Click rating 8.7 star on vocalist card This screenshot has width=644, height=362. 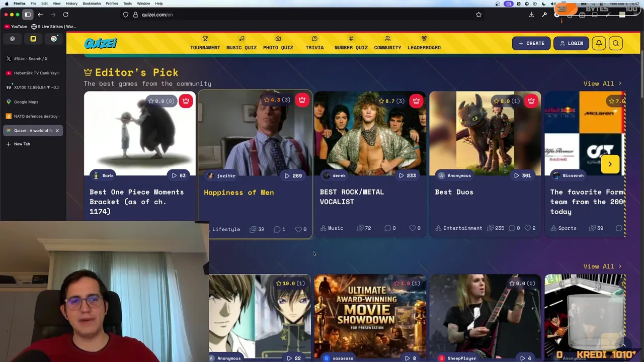(391, 101)
